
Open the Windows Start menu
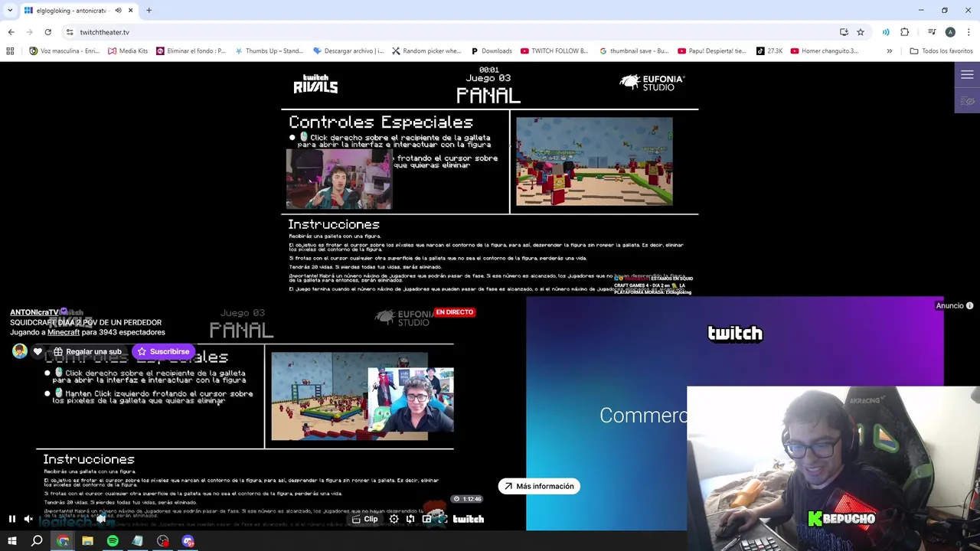[x=12, y=541]
